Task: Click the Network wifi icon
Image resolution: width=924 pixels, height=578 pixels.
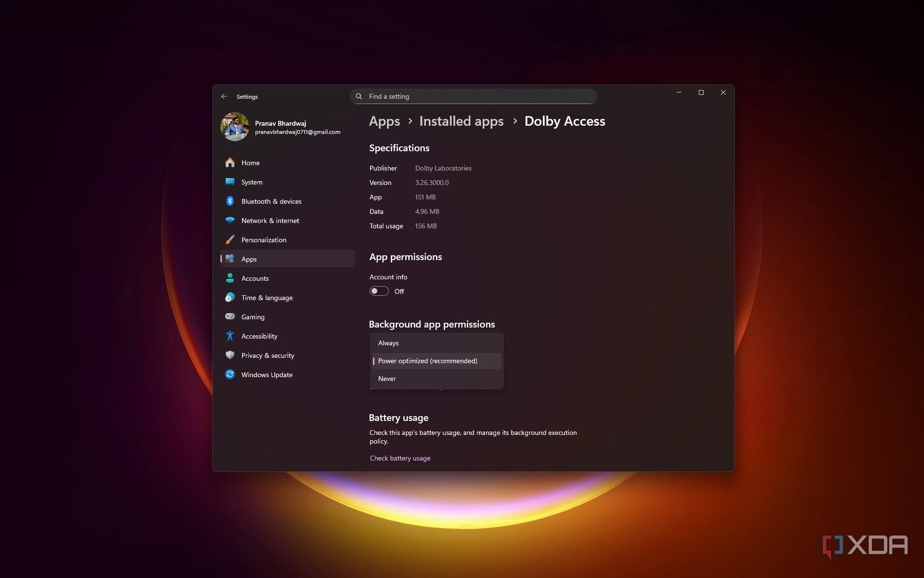Action: 230,221
